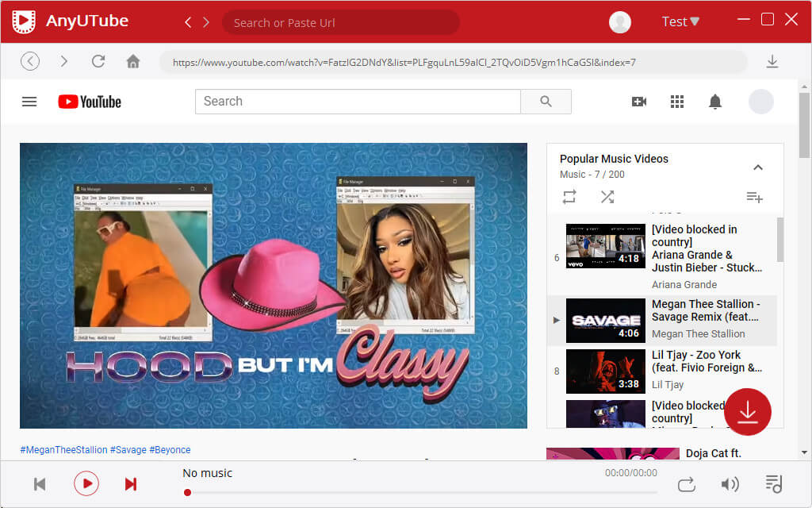This screenshot has width=812, height=508.
Task: Click the circled browser back button
Action: point(30,61)
